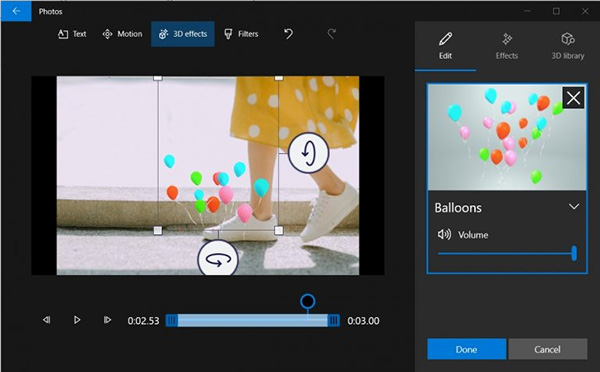This screenshot has width=600, height=372.
Task: Open the Filters tool
Action: point(241,34)
